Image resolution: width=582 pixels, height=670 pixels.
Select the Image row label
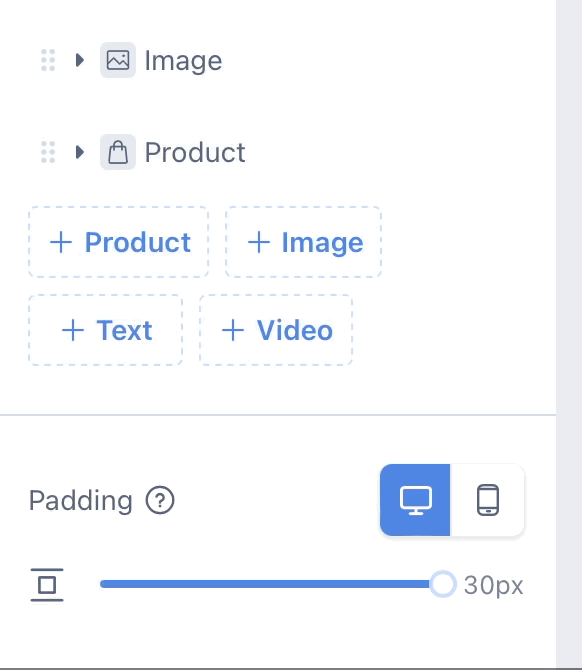pyautogui.click(x=183, y=61)
